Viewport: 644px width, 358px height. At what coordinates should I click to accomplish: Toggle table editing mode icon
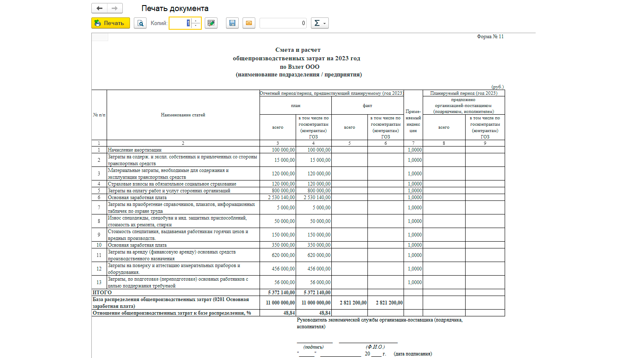pos(211,23)
